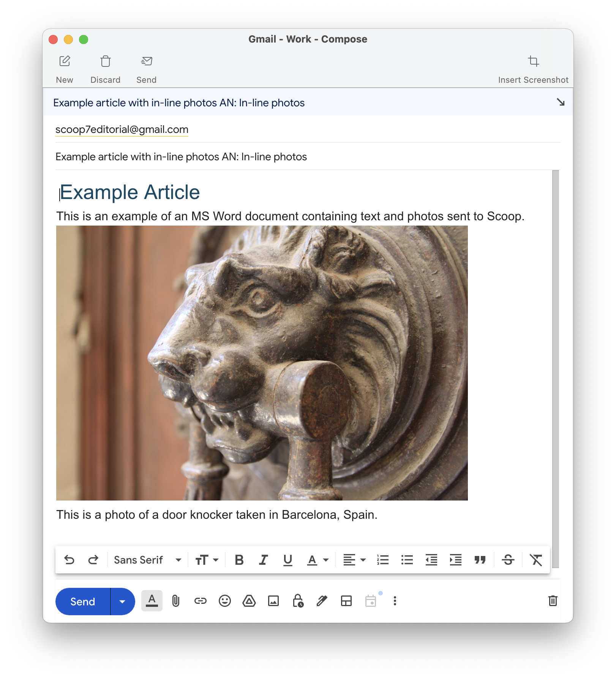This screenshot has height=679, width=616.
Task: Toggle italic formatting
Action: (263, 560)
